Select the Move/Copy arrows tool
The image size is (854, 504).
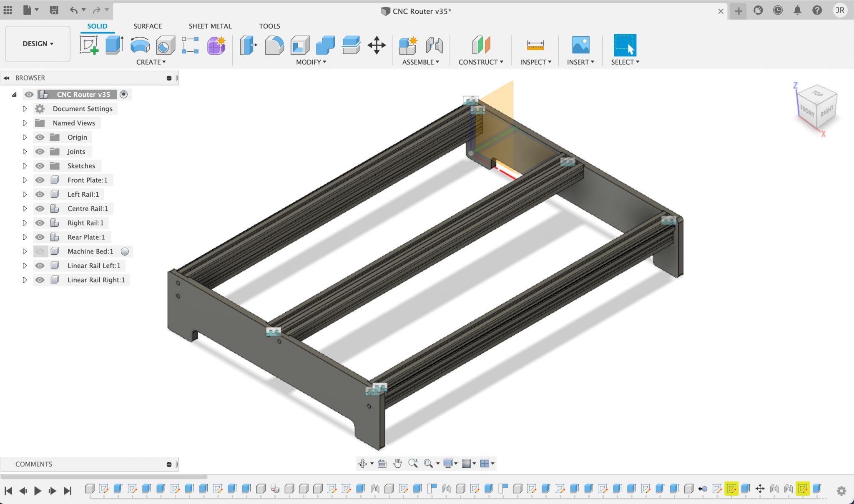click(x=377, y=45)
